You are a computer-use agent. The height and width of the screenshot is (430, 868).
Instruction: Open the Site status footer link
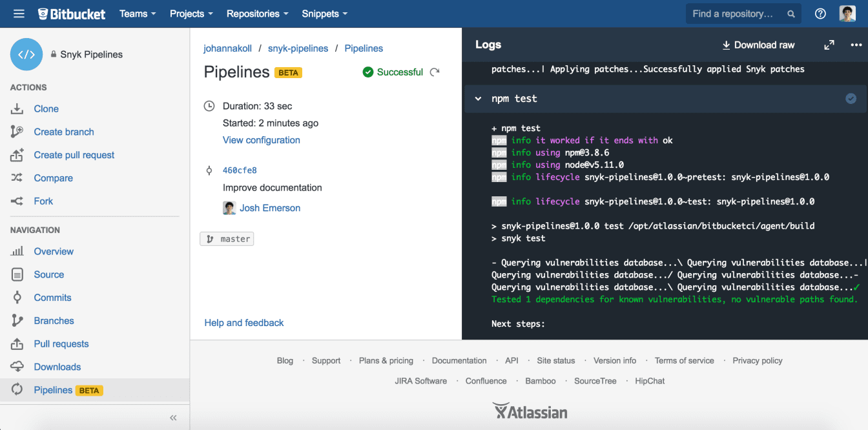tap(556, 361)
